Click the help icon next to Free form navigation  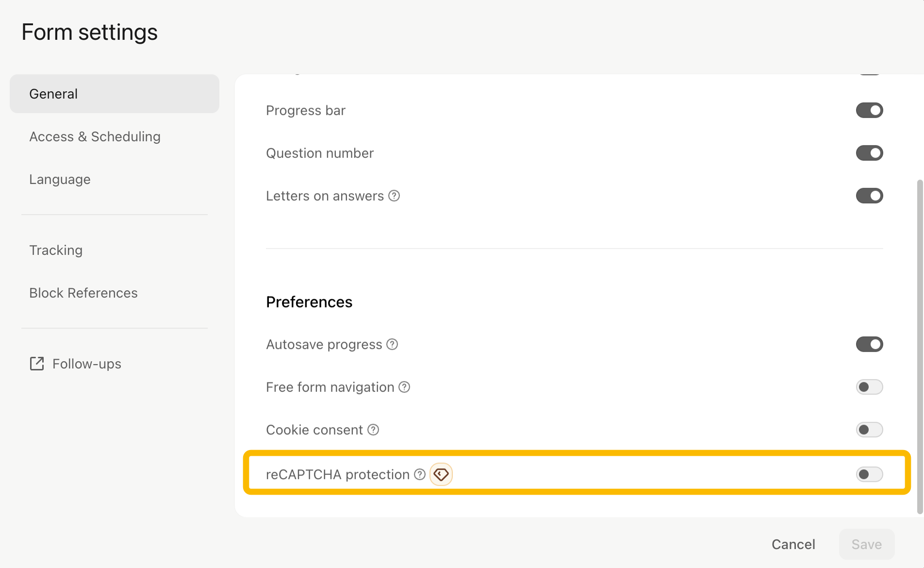point(404,387)
